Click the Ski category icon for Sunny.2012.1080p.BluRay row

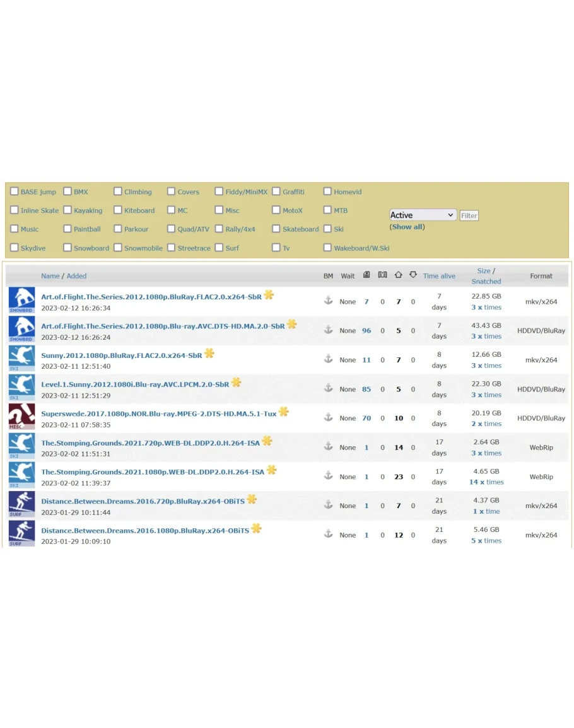tap(22, 359)
